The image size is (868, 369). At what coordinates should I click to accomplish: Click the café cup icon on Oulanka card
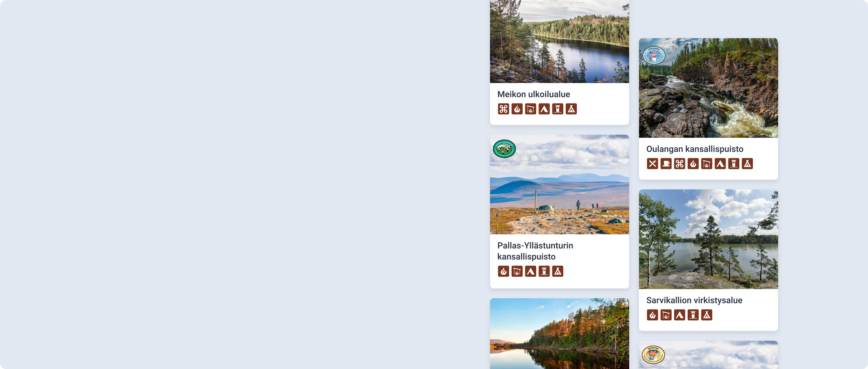[x=666, y=164]
